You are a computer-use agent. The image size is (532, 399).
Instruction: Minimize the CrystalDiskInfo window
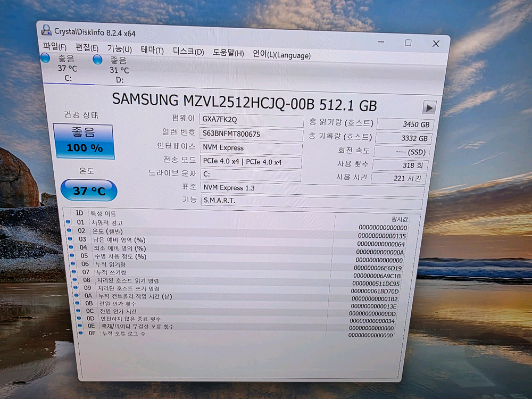[x=381, y=42]
